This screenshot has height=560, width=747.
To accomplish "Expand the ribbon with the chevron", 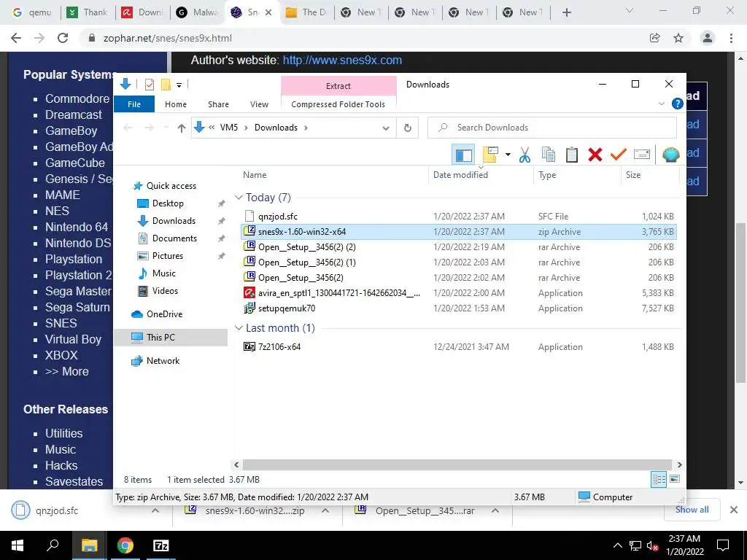I will coord(661,104).
